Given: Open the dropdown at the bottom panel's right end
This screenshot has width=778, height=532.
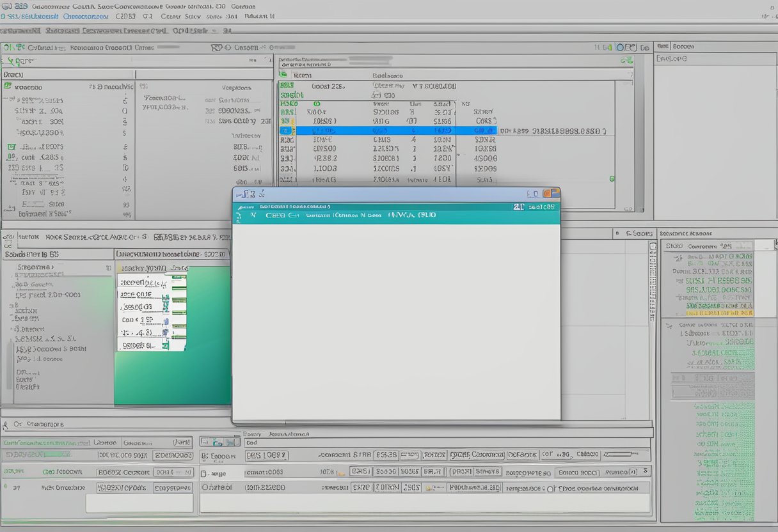Looking at the screenshot, I should (x=646, y=471).
